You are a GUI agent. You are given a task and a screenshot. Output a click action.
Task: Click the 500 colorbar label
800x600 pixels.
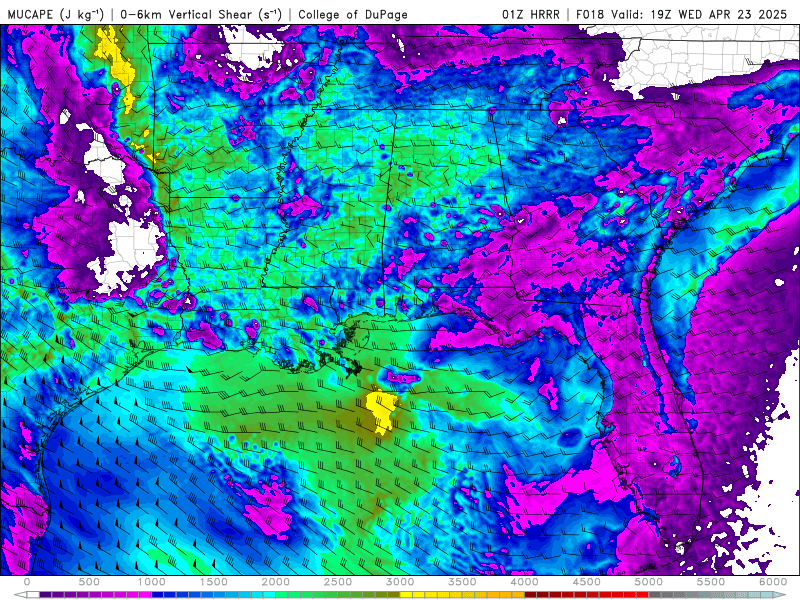[89, 582]
